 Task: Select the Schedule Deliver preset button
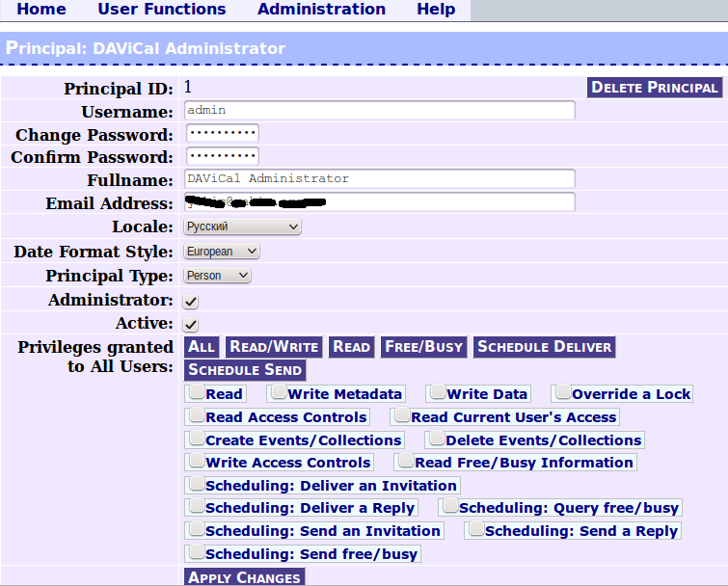tap(545, 347)
